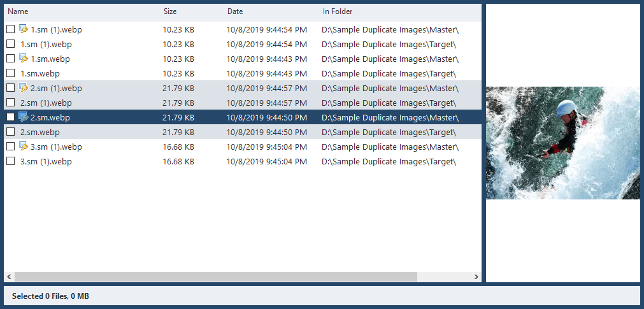Image resolution: width=644 pixels, height=309 pixels.
Task: Click date 9:44:43 PM of Master 1.sm.webp
Action: click(267, 59)
